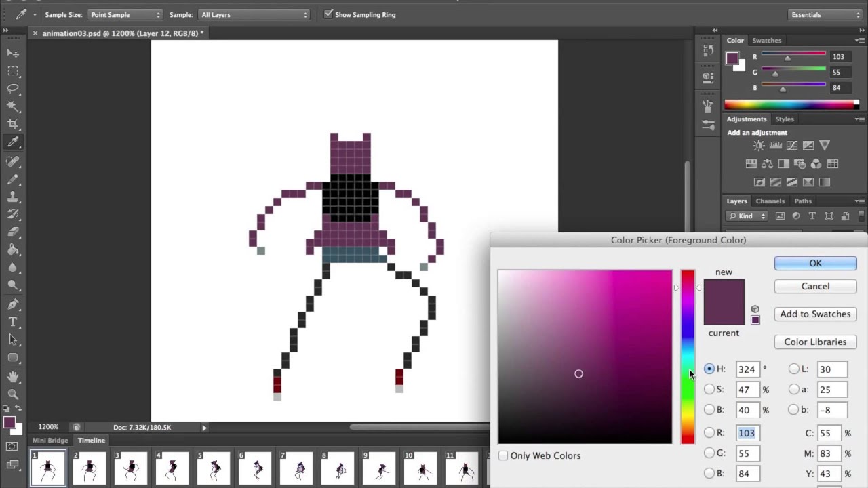Click Add to Swatches button

[815, 314]
